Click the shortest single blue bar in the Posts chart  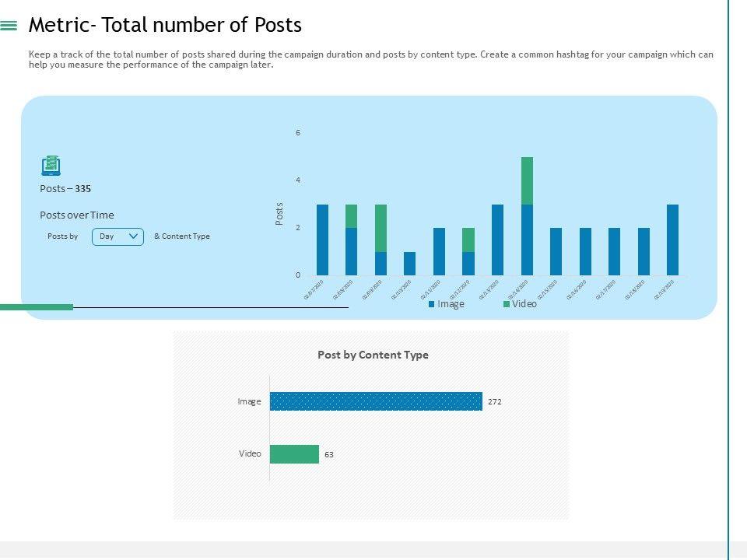click(410, 264)
